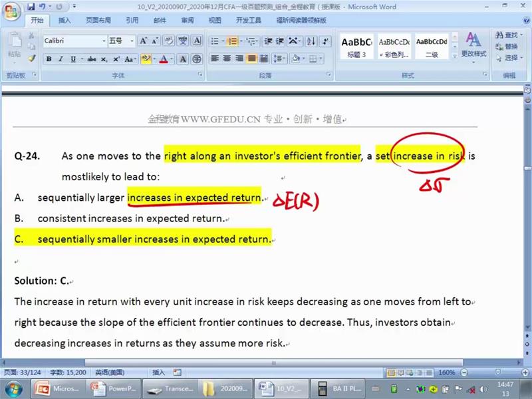This screenshot has height=399, width=532.
Task: Click the Change Styles (更改样式) icon
Action: coord(473,44)
